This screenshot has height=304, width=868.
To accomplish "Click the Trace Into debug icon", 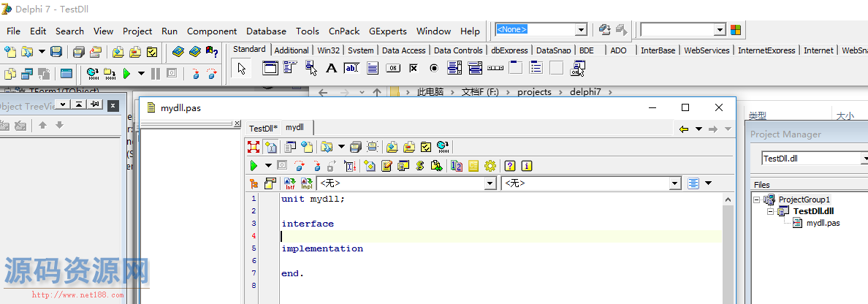I will point(195,73).
